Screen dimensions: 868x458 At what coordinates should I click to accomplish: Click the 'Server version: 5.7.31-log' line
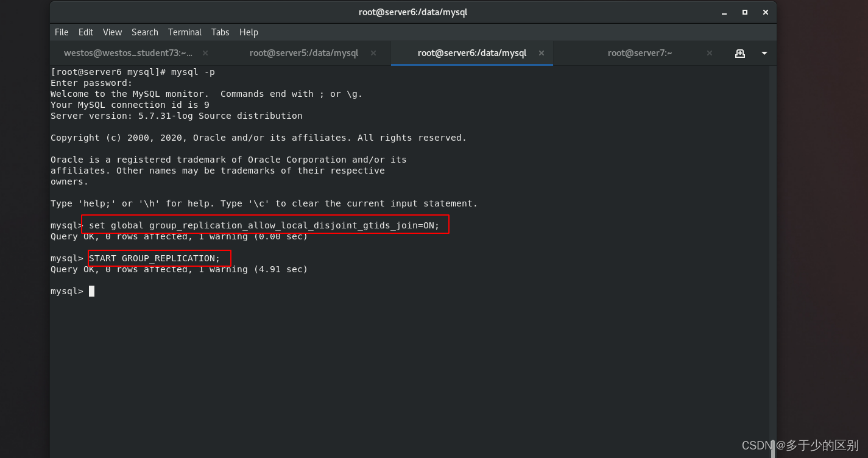coord(177,116)
